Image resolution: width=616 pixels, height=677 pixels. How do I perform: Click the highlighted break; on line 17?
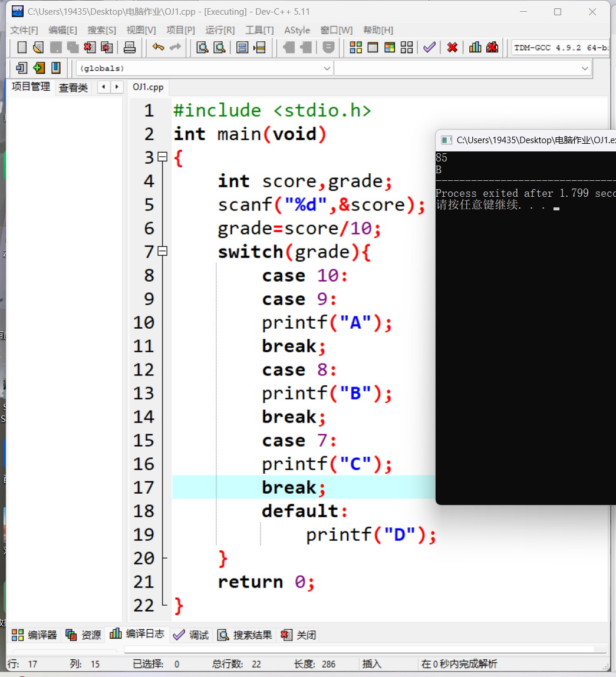(x=294, y=487)
